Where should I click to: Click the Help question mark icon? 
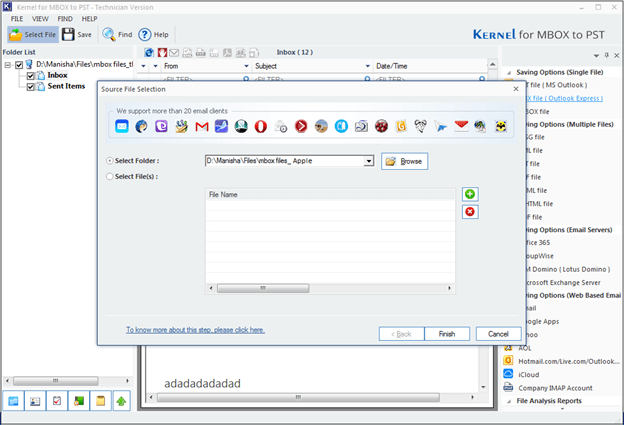(x=144, y=35)
